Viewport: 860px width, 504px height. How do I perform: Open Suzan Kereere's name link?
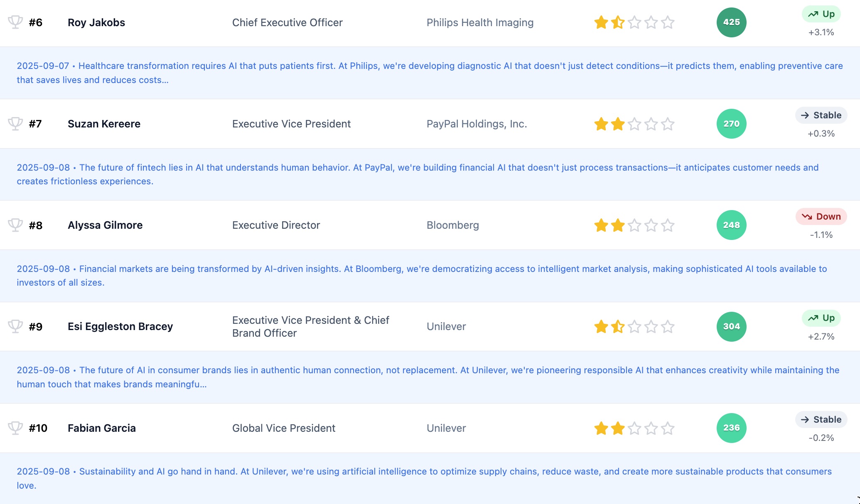pyautogui.click(x=104, y=124)
